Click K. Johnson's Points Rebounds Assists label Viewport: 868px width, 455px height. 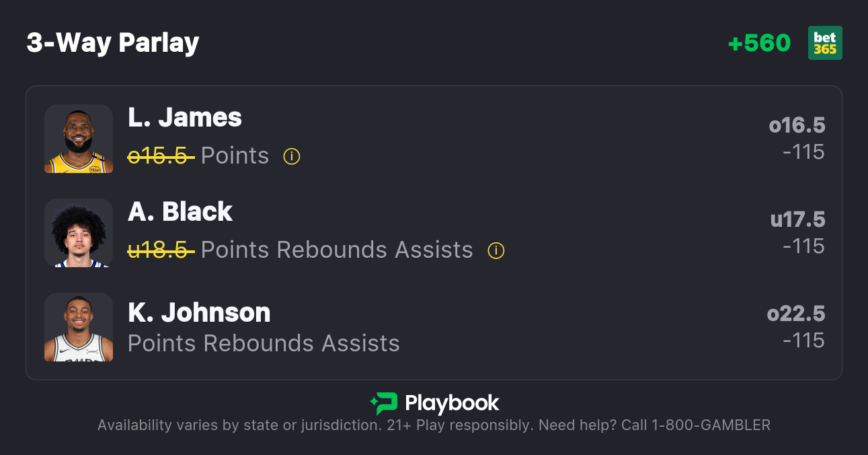264,343
